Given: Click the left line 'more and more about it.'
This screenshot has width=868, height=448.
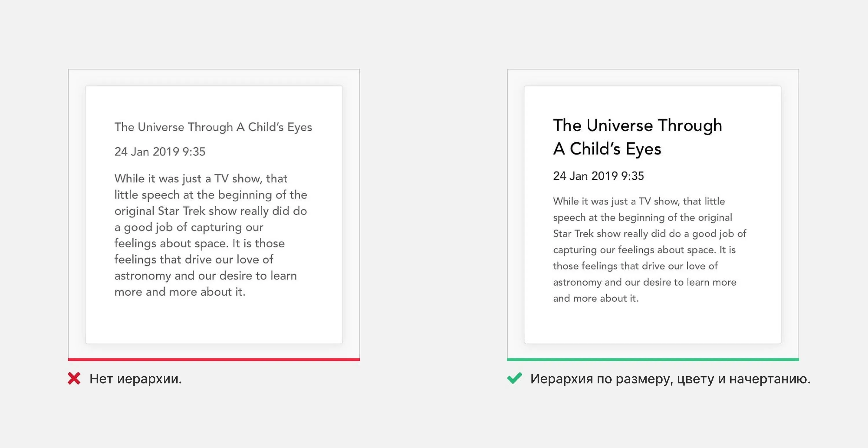Looking at the screenshot, I should coord(180,292).
